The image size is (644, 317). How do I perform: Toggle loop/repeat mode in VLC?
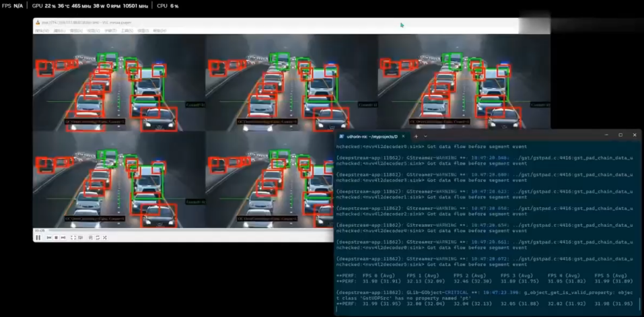coord(98,238)
